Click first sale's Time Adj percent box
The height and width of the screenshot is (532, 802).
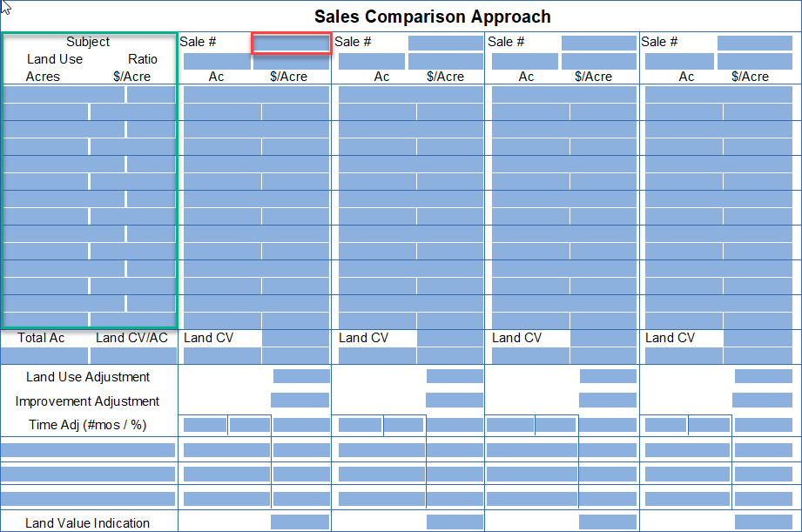(250, 425)
